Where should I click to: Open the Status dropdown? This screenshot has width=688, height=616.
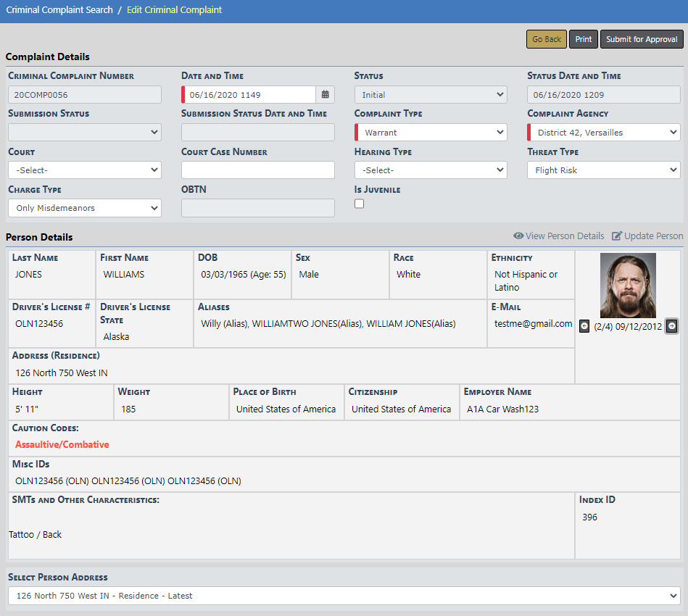click(x=431, y=95)
